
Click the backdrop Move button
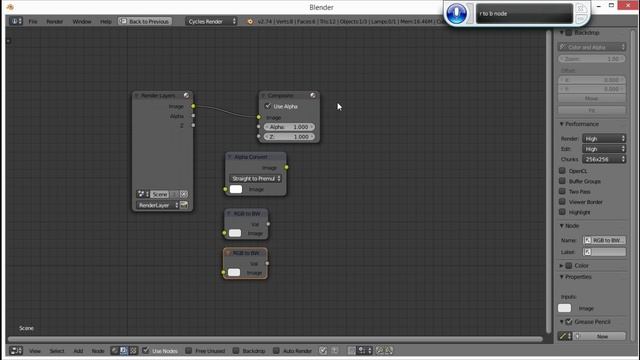coord(592,99)
